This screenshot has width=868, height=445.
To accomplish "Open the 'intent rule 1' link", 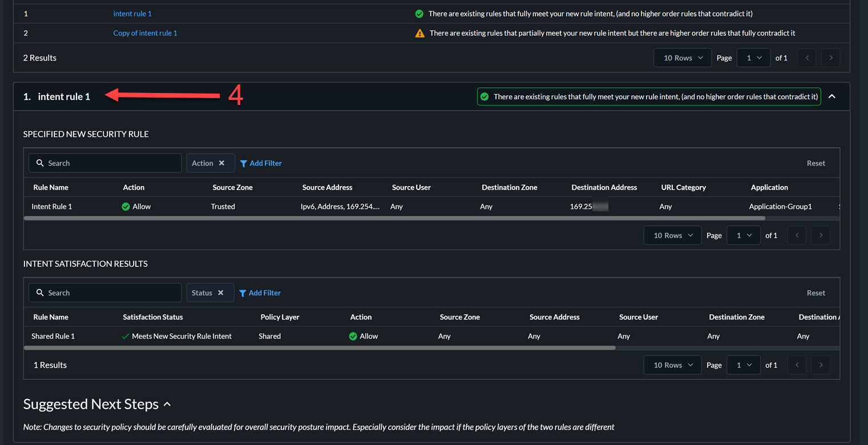I will [x=132, y=14].
